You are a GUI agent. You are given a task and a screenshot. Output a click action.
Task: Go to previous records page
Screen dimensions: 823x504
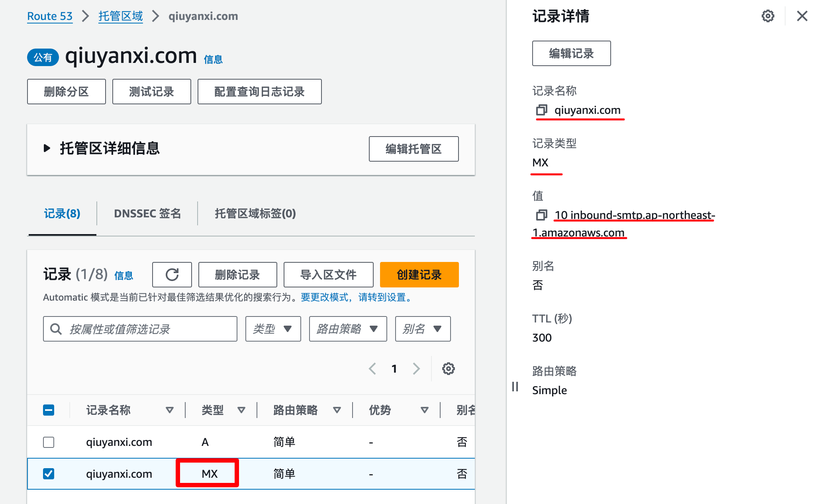pyautogui.click(x=372, y=369)
